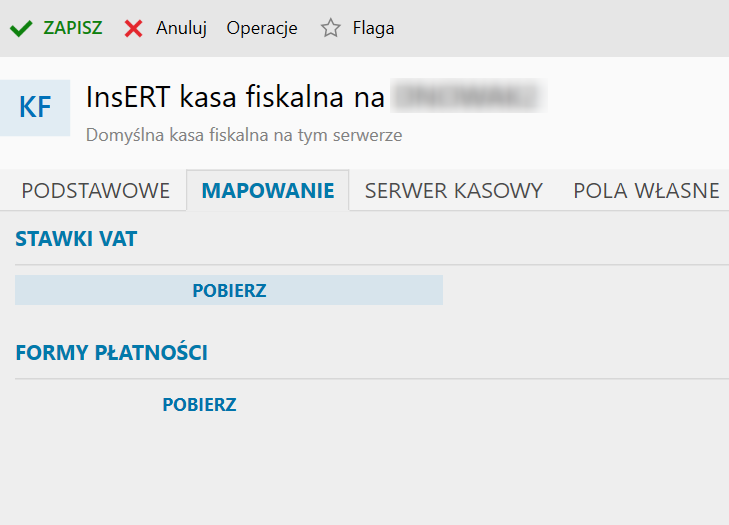This screenshot has height=525, width=729.
Task: Click the Flaga label
Action: click(x=373, y=28)
